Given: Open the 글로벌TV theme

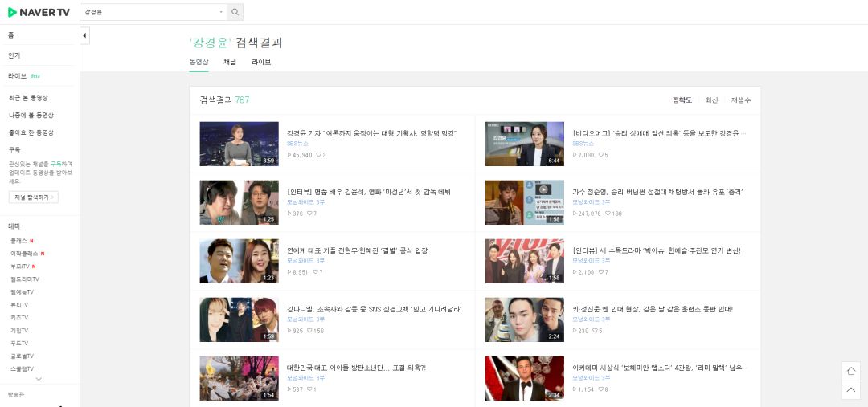Looking at the screenshot, I should 23,356.
